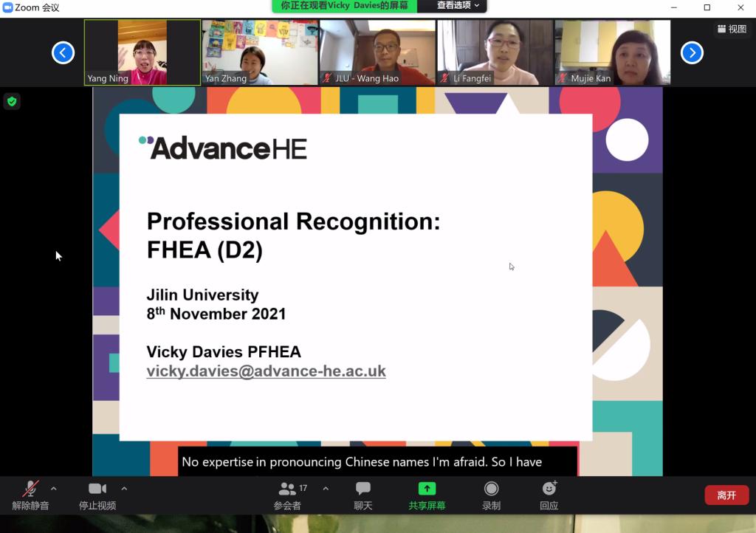Minimize the Zoom meeting window
The height and width of the screenshot is (533, 756).
[674, 7]
